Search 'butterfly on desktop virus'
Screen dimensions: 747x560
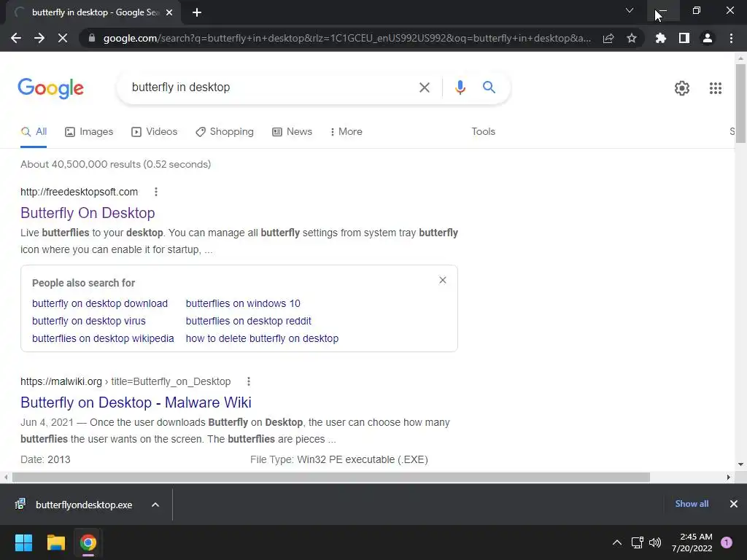[88, 321]
